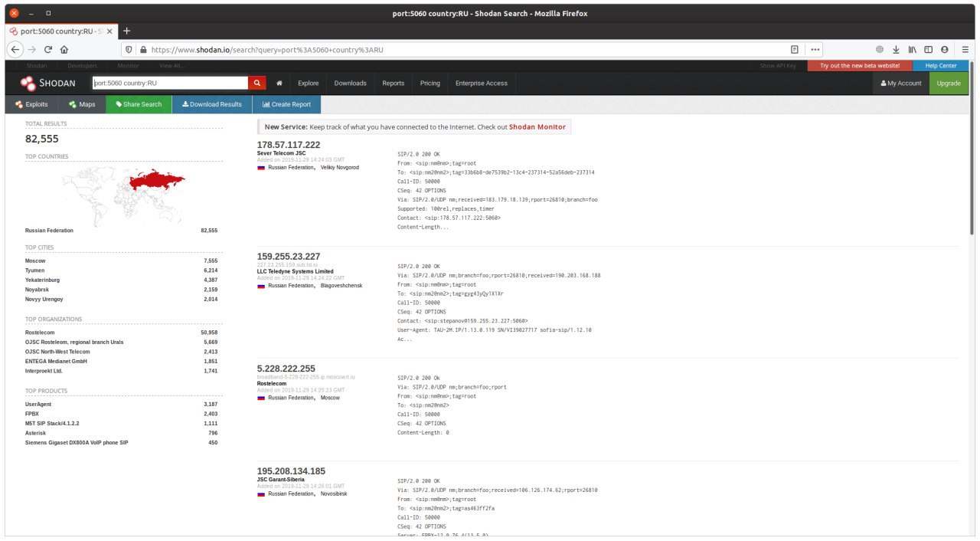The height and width of the screenshot is (541, 980).
Task: Open the Firefox home page icon
Action: tap(64, 49)
